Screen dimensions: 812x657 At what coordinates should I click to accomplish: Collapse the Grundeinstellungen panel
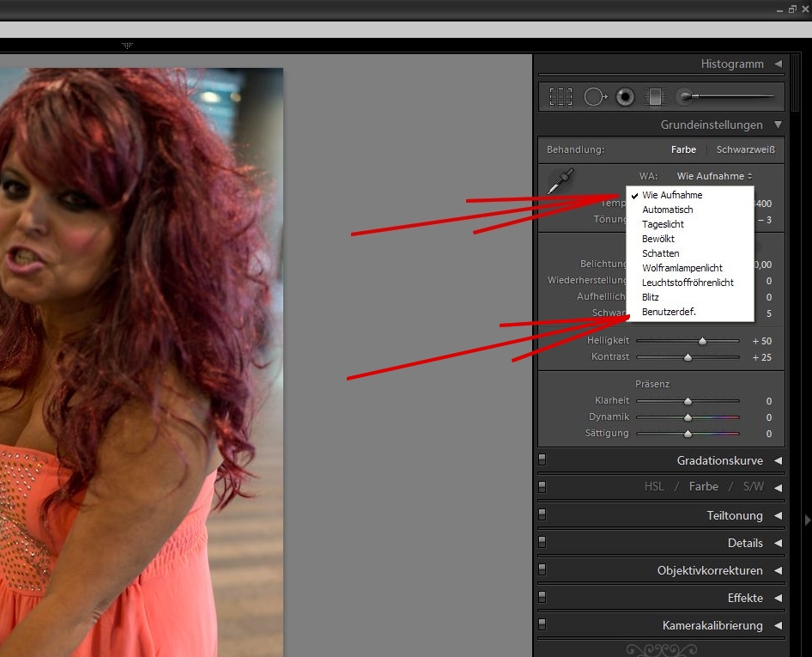(x=778, y=125)
